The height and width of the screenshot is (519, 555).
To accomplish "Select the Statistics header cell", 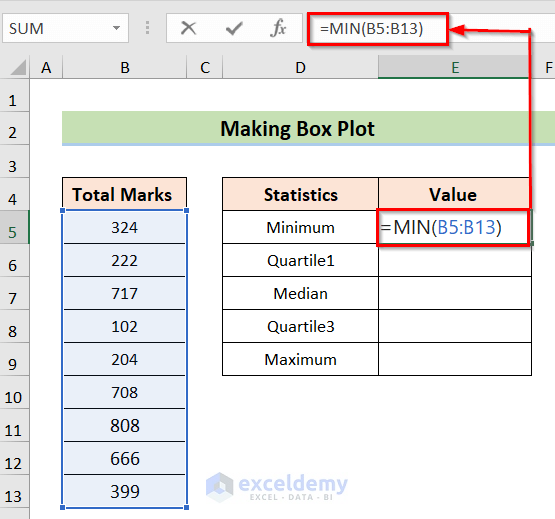I will point(301,194).
